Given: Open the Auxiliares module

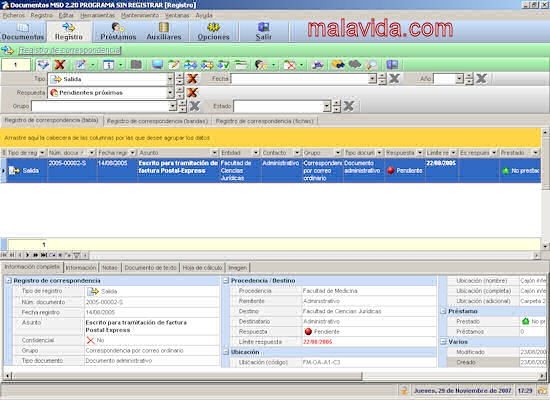Looking at the screenshot, I should click(164, 32).
